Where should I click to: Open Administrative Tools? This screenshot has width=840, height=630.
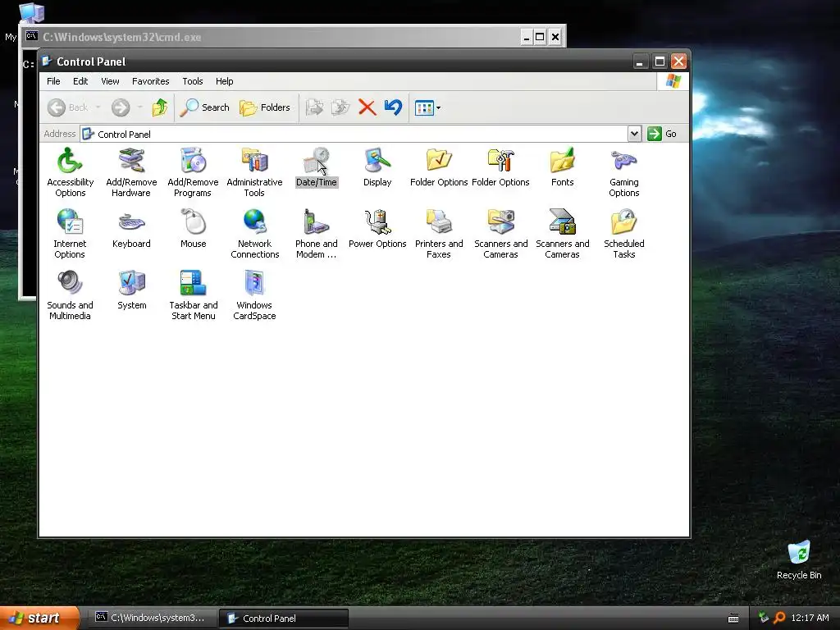tap(254, 172)
